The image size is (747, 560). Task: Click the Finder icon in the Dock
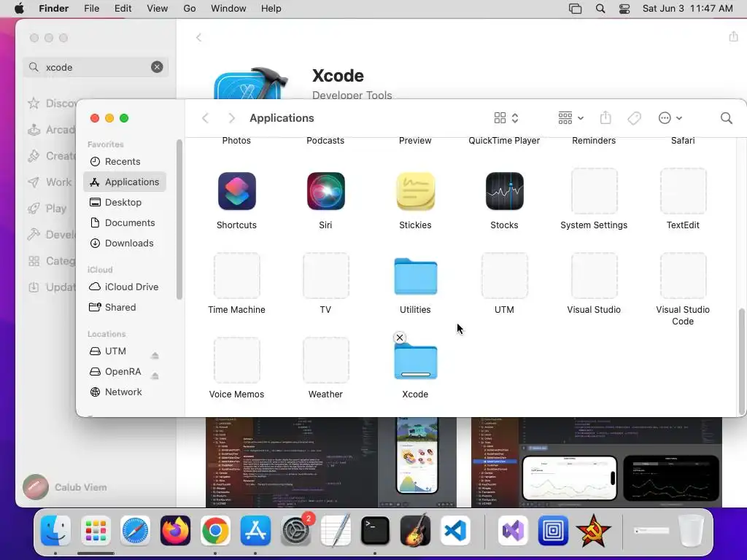[55, 531]
